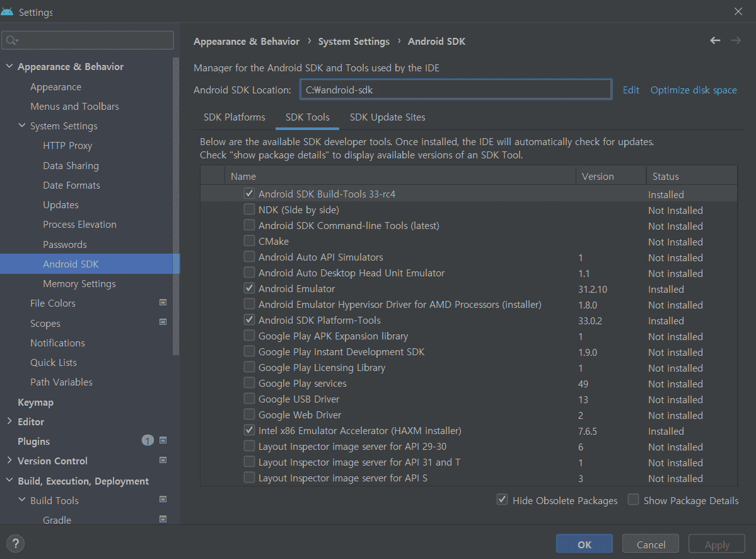This screenshot has width=756, height=559.
Task: Check Google Play services checkbox
Action: click(x=249, y=383)
